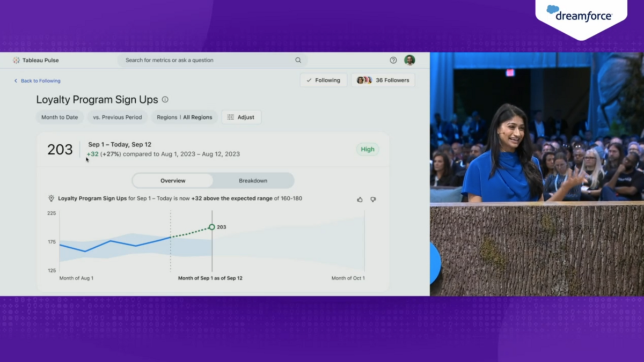Click the 'Month of Oct 1' axis label
644x362 pixels.
348,278
